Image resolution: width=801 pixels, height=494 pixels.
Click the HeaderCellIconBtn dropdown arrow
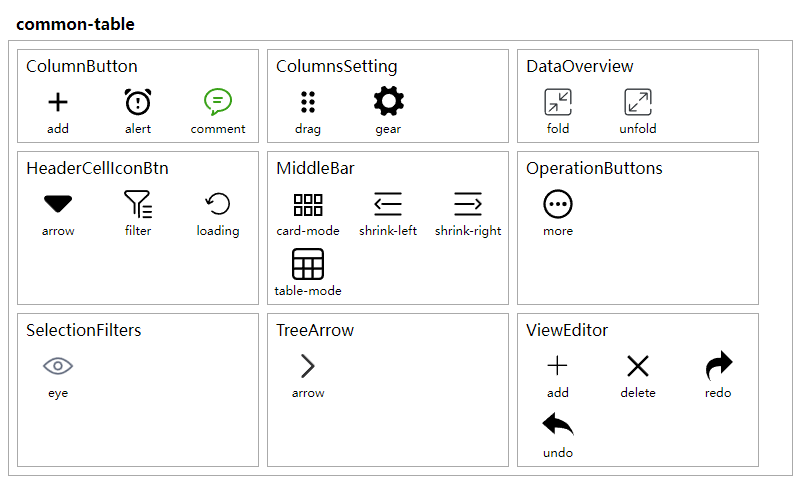(58, 204)
